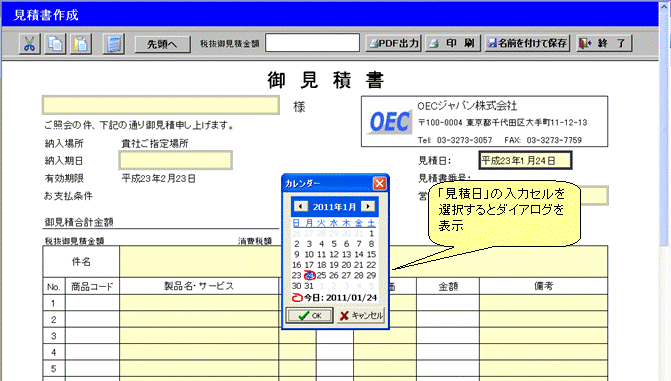
Task: Click キャンセル in calendar dialog
Action: point(361,316)
